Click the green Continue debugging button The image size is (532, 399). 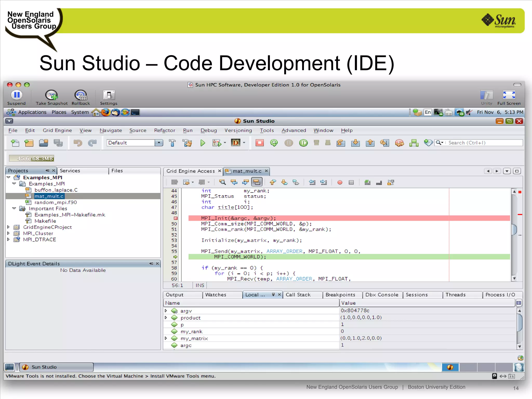(x=303, y=143)
